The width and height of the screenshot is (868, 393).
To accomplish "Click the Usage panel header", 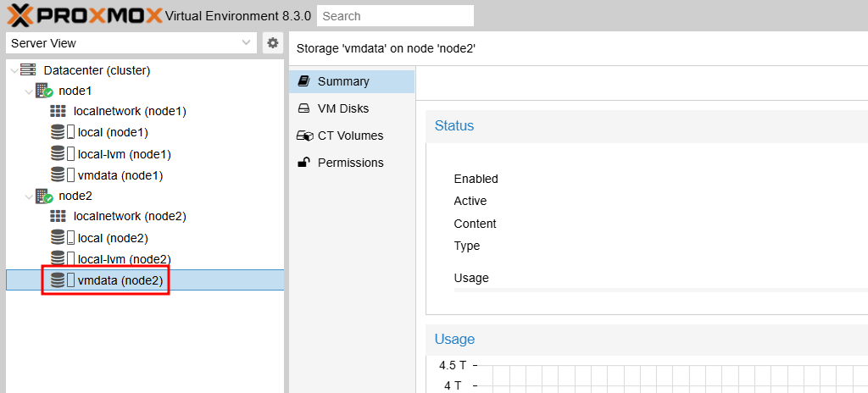I will point(647,339).
